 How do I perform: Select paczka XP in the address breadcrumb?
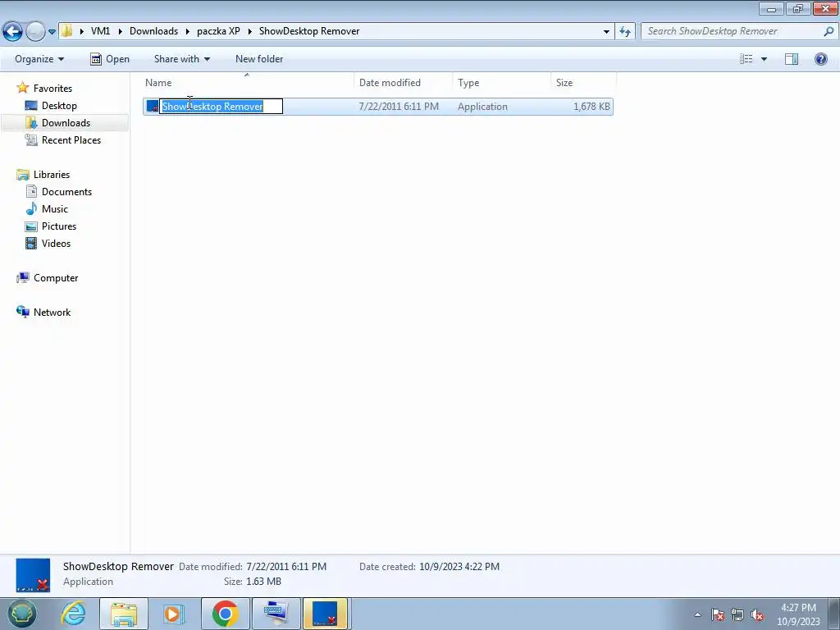[x=218, y=31]
